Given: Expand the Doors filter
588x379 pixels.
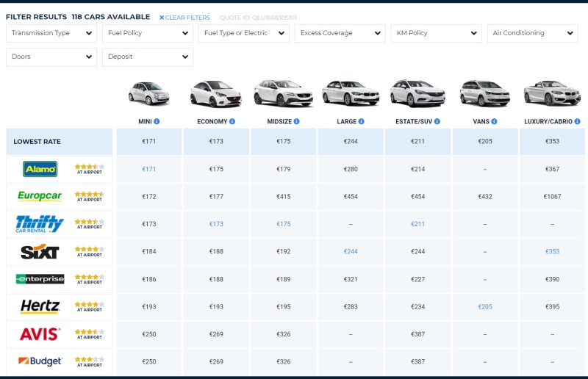Looking at the screenshot, I should pos(51,57).
